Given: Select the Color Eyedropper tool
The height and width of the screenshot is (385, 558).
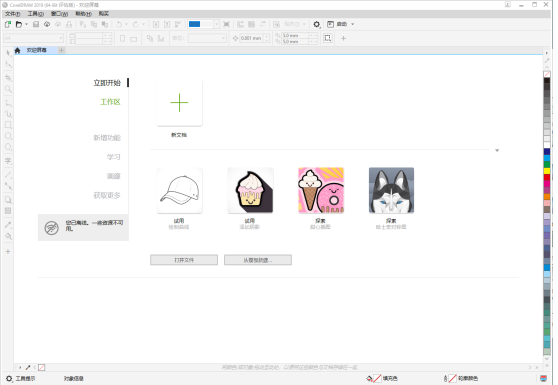Looking at the screenshot, I should [x=8, y=225].
